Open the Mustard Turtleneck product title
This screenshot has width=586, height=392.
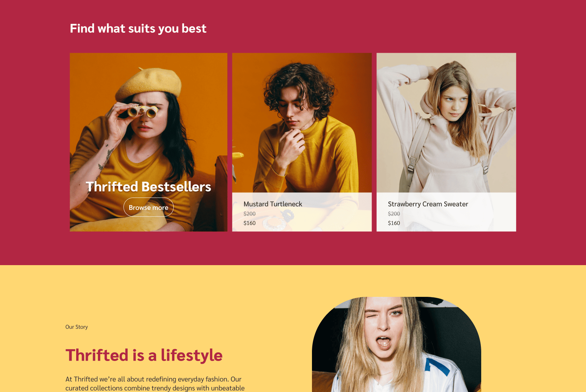pos(273,204)
